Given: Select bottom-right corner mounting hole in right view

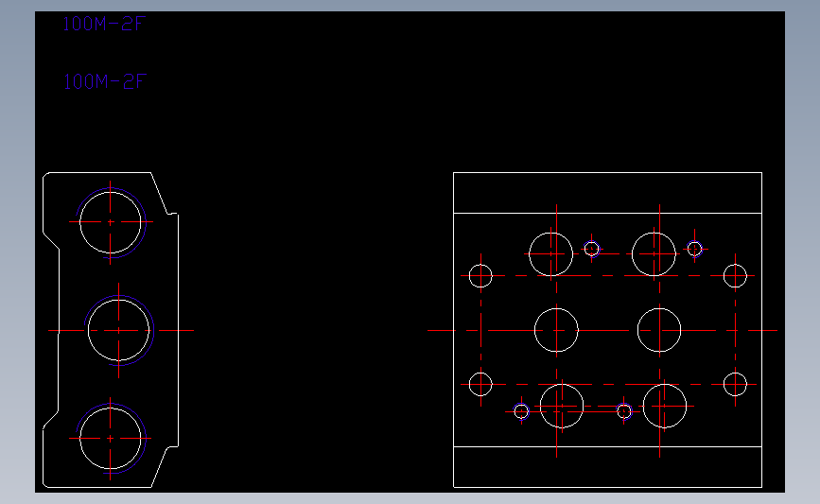Looking at the screenshot, I should (735, 384).
